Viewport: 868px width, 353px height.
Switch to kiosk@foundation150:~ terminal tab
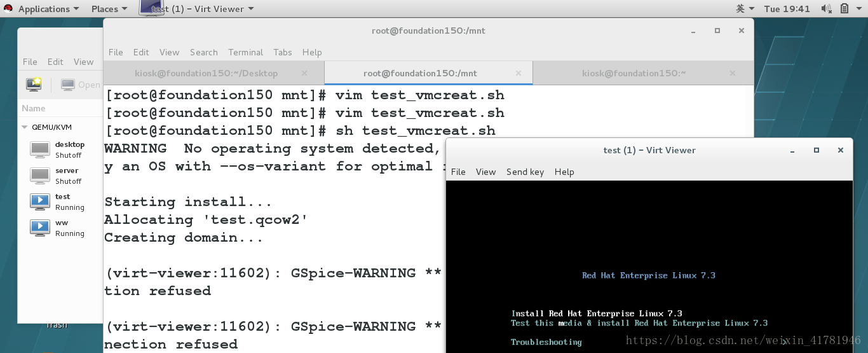pos(634,73)
